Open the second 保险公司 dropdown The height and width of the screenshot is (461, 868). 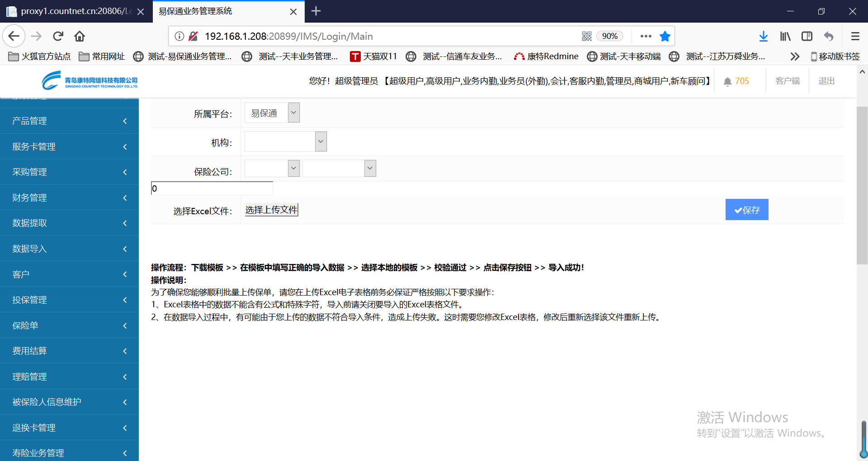[x=339, y=168]
